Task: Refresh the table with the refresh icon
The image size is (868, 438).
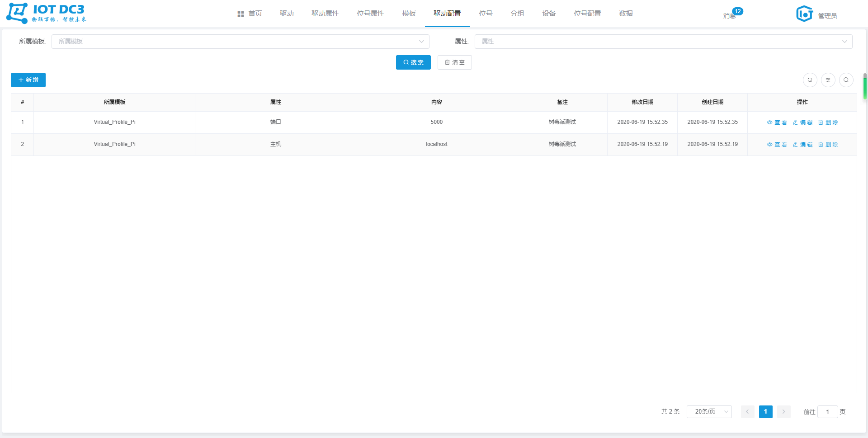Action: pos(810,80)
